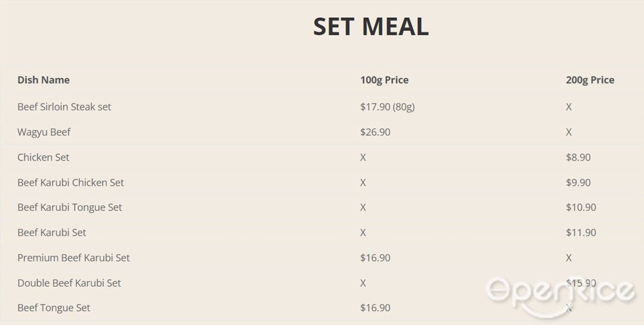This screenshot has width=644, height=325.
Task: Click the $26.90 Wagyu Beef price
Action: tap(376, 132)
